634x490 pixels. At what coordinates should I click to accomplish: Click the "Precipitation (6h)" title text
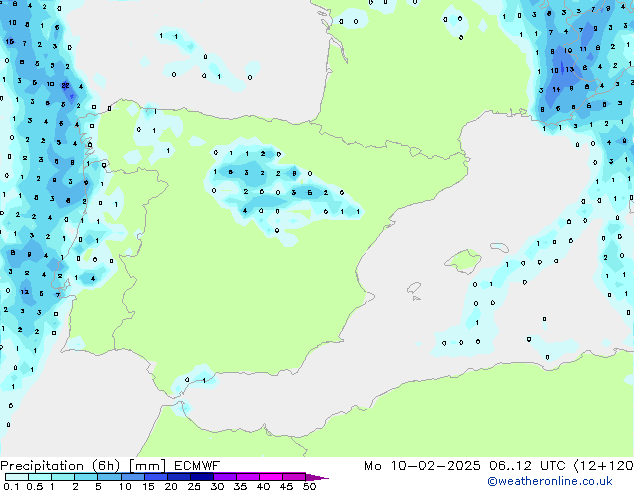(60, 466)
